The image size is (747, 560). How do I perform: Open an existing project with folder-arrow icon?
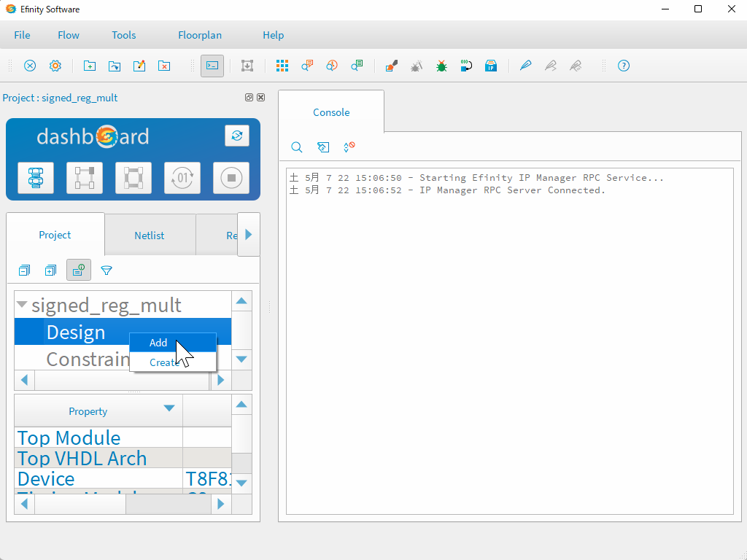(x=115, y=66)
